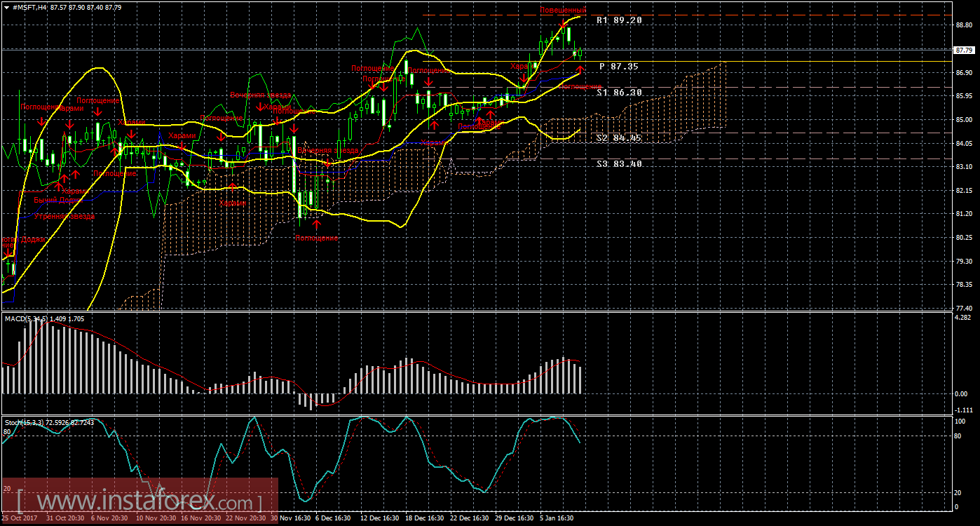Click the '31 Oct 20:30' time label
The image size is (980, 526).
coord(65,518)
